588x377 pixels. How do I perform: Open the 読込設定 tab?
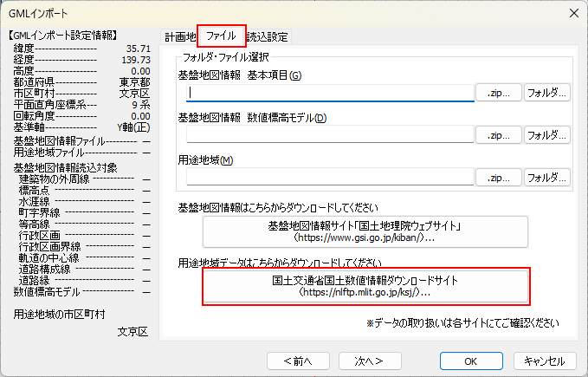[267, 36]
